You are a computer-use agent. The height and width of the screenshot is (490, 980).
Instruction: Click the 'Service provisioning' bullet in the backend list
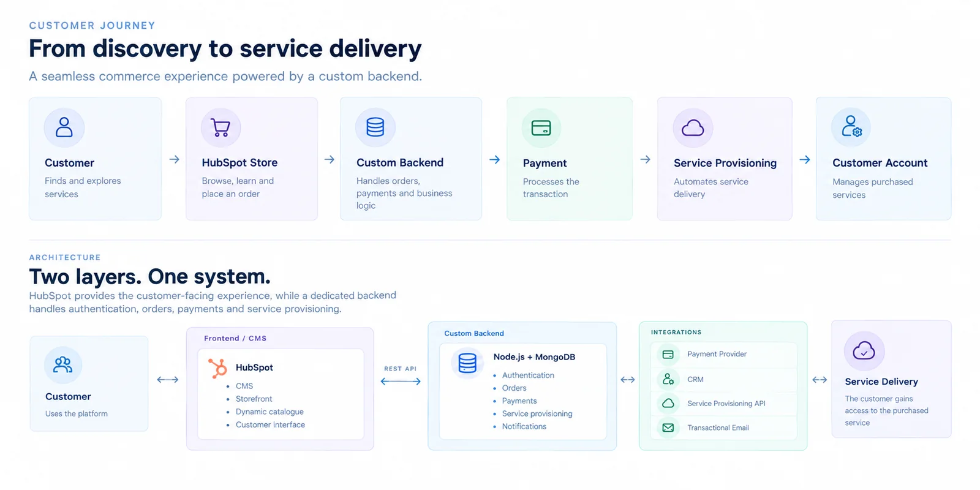point(537,414)
